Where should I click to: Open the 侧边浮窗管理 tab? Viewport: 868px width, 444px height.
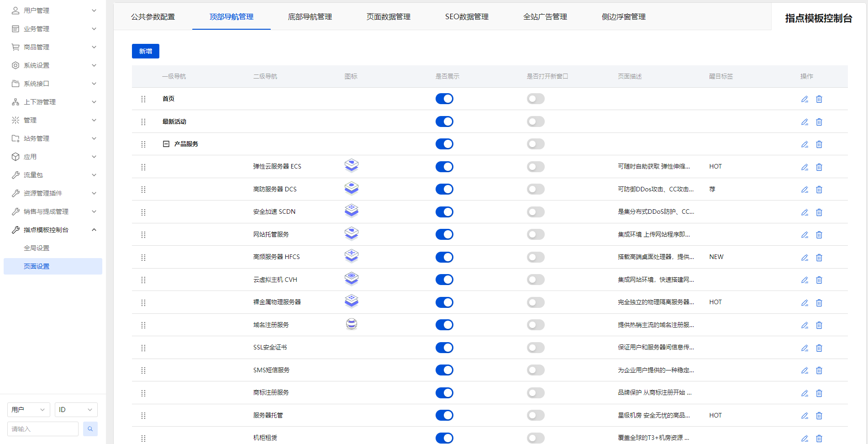624,17
